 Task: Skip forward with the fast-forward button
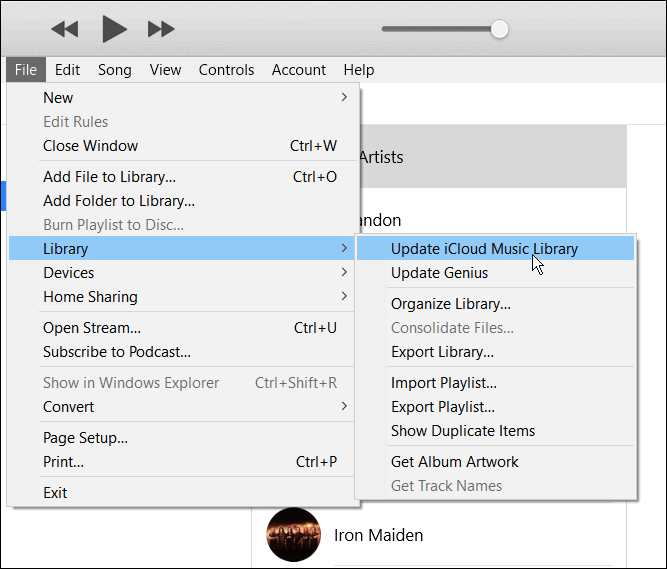click(x=161, y=29)
